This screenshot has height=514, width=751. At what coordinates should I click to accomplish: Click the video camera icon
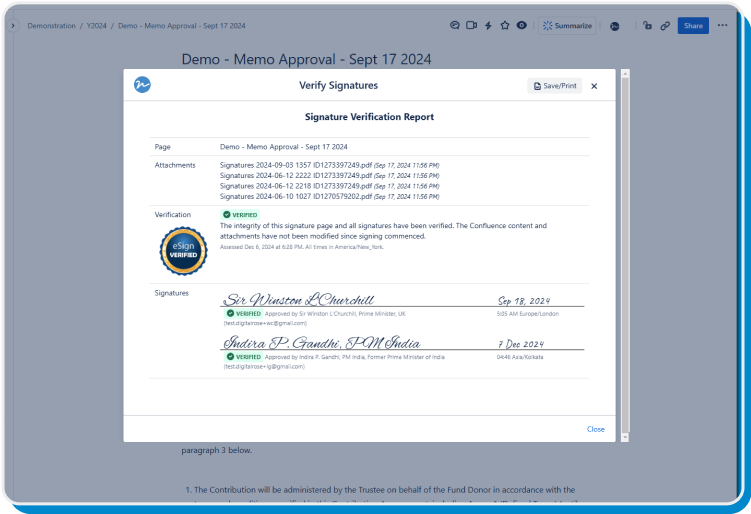(471, 25)
